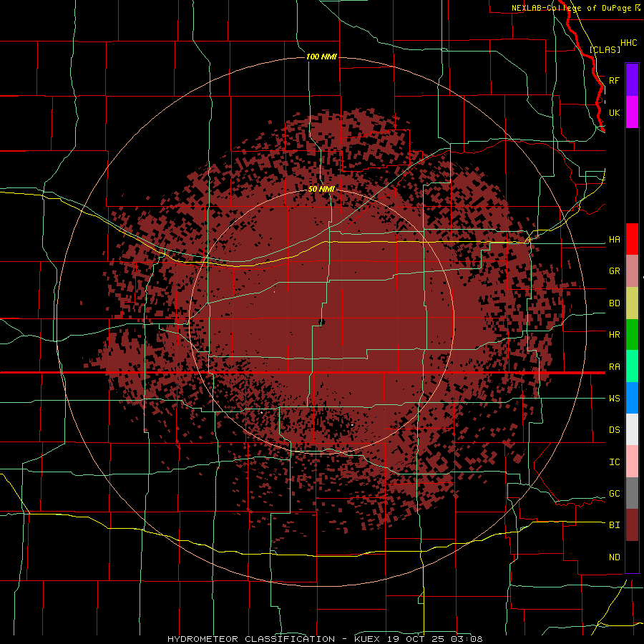Click the brown BI legend swatch

click(x=632, y=525)
